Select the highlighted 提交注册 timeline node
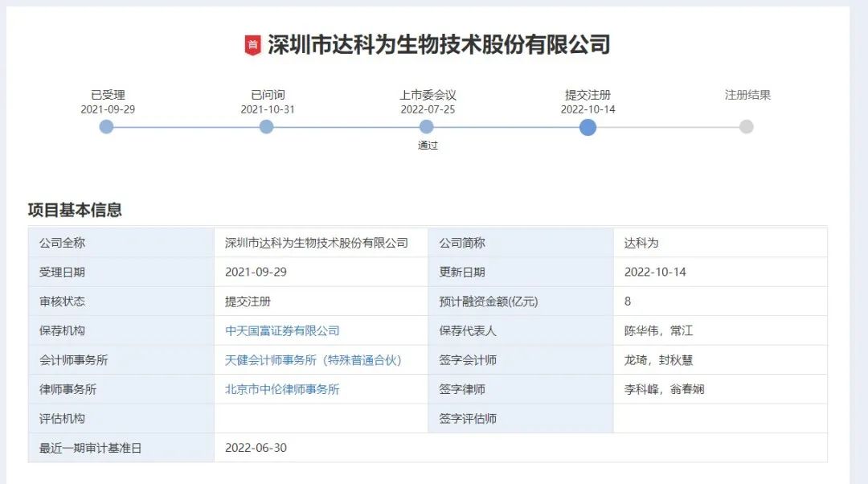Image resolution: width=868 pixels, height=484 pixels. point(588,127)
